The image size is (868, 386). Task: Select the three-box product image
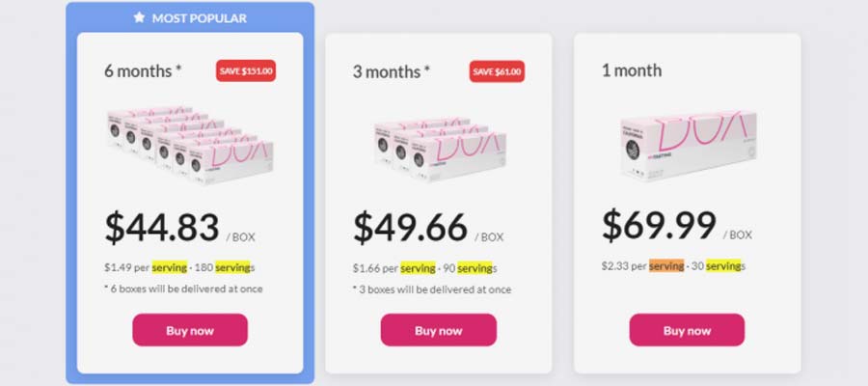pos(440,148)
